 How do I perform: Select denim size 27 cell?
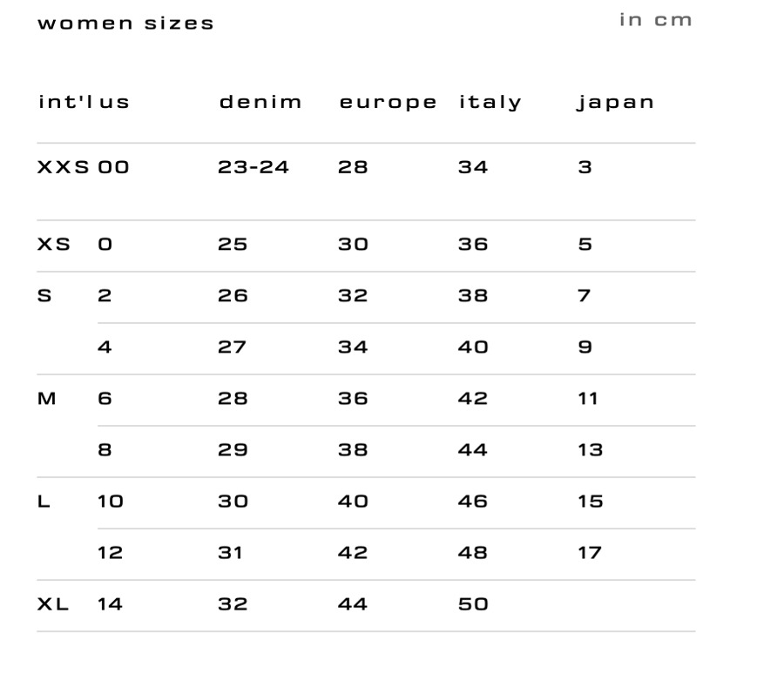(232, 347)
